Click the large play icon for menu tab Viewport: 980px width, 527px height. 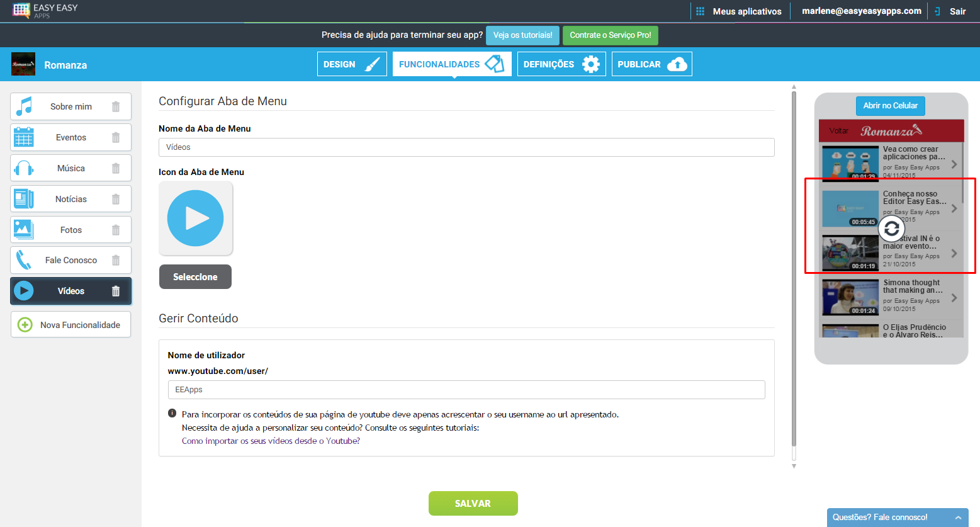coord(196,218)
